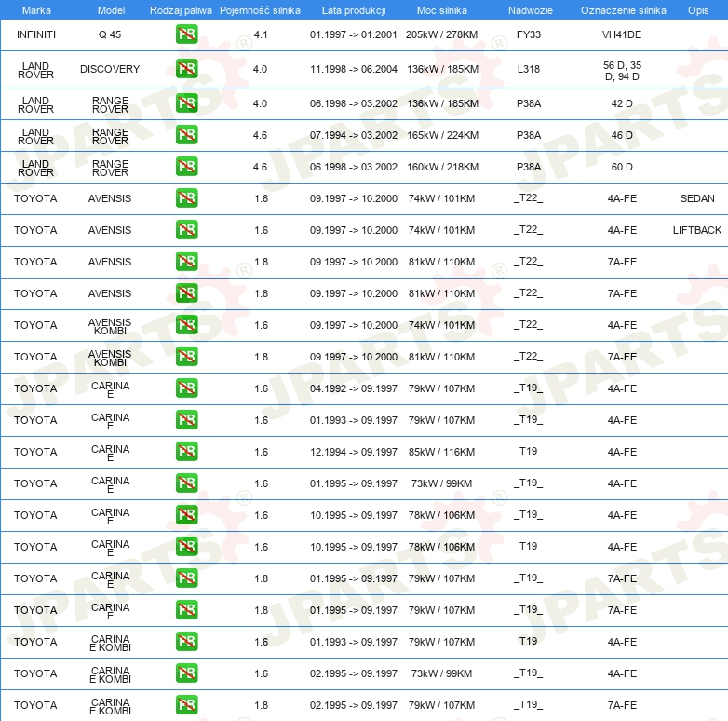This screenshot has height=721, width=728.
Task: Select the engine code 46 D
Action: (622, 135)
